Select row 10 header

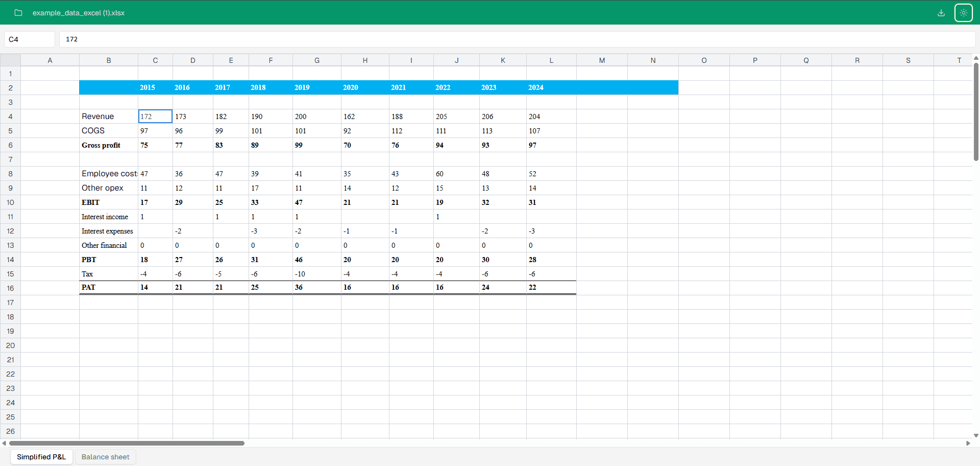10,202
